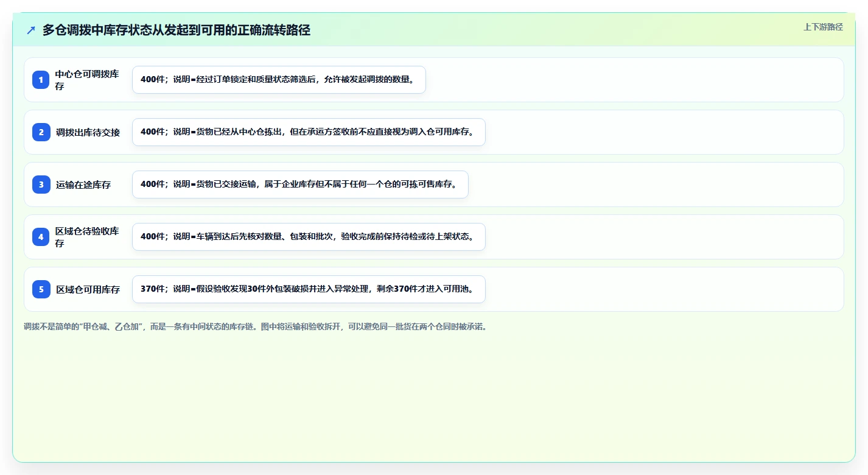The image size is (868, 475).
Task: Click the 上下游路径 label
Action: (823, 27)
